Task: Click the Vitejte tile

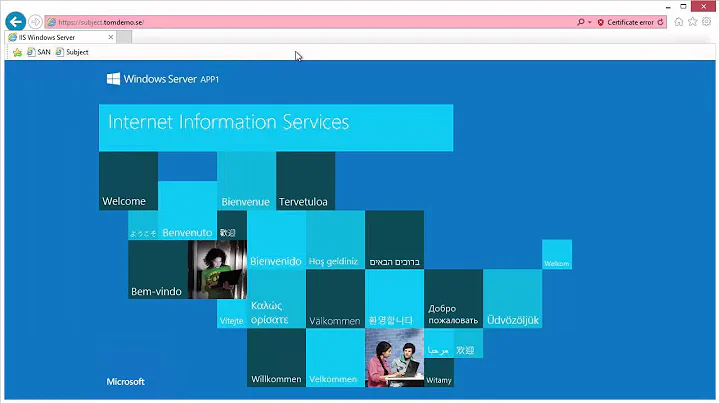Action: point(232,314)
